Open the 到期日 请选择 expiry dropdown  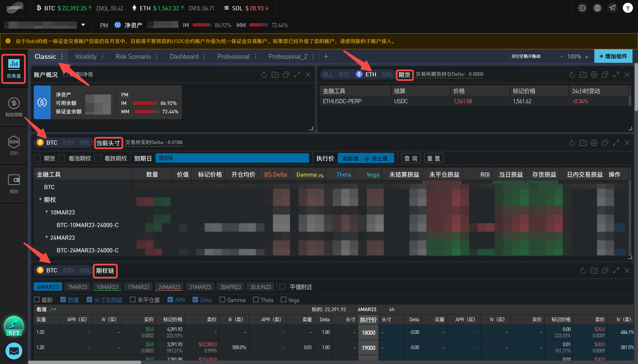(233, 158)
